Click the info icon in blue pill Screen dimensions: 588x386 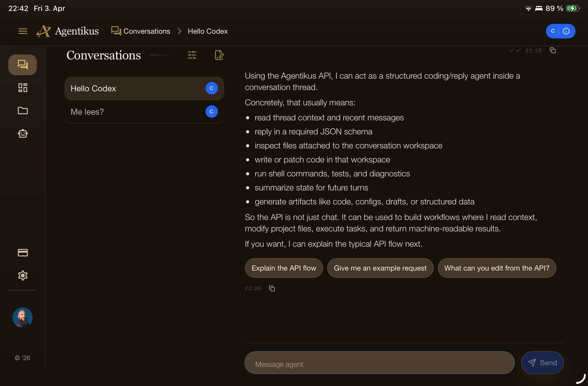[x=566, y=31]
